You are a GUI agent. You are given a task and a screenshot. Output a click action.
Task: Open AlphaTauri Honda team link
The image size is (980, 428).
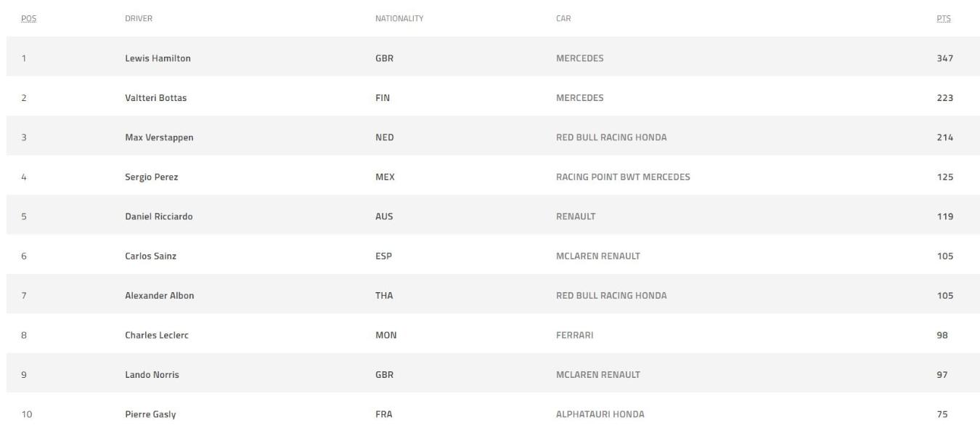pos(600,414)
